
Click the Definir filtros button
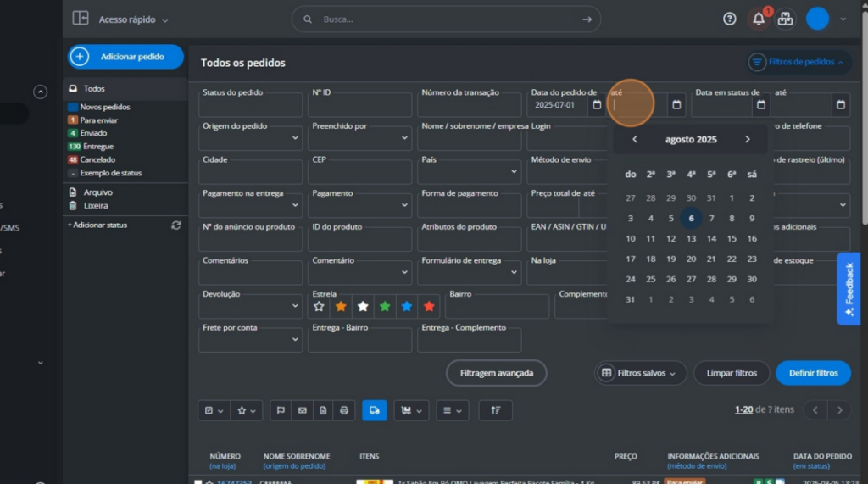[813, 373]
